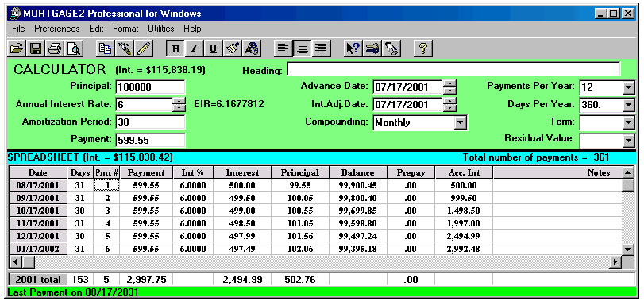Click the 2001 total row label
This screenshot has width=644, height=302.
[x=38, y=280]
